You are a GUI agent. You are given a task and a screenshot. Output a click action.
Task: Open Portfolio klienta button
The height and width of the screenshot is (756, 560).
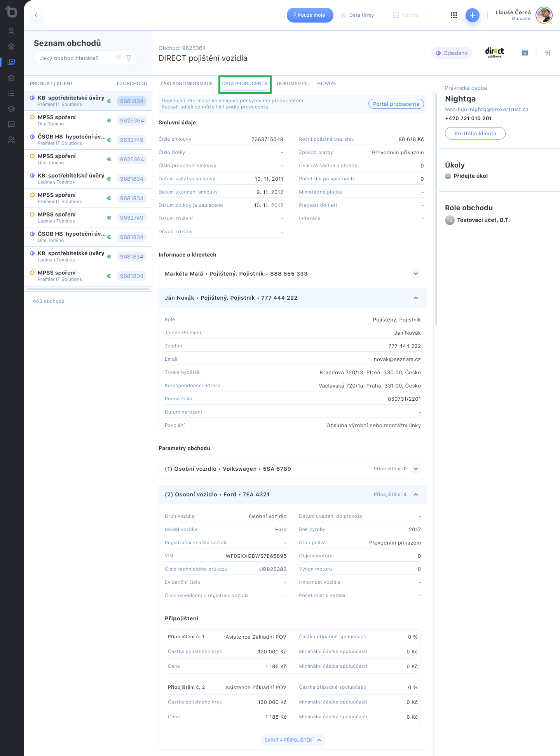click(x=475, y=133)
